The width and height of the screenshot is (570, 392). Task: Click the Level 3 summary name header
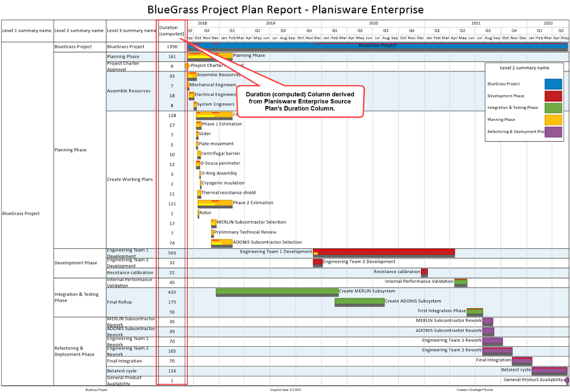coord(132,31)
